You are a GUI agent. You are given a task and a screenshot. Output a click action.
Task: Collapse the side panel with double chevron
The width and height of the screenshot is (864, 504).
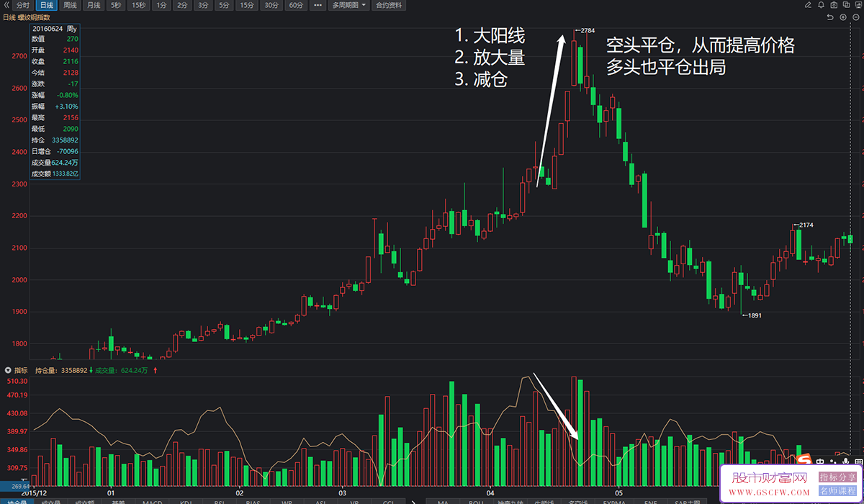point(7,5)
